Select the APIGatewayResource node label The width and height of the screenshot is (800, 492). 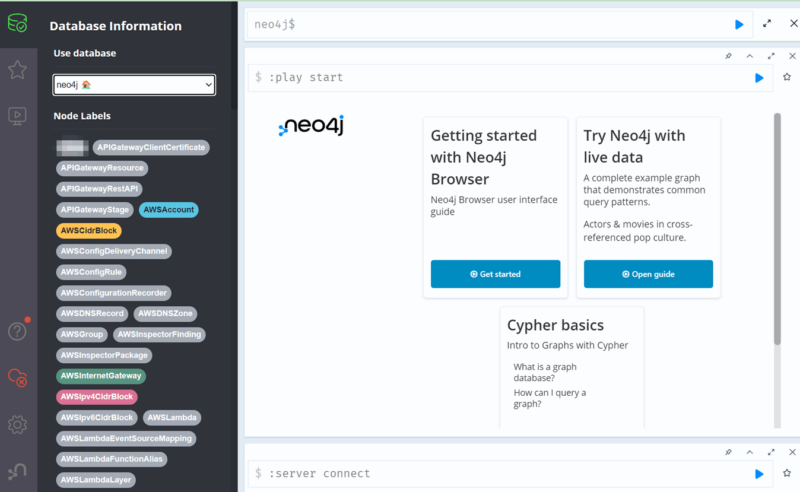[102, 168]
